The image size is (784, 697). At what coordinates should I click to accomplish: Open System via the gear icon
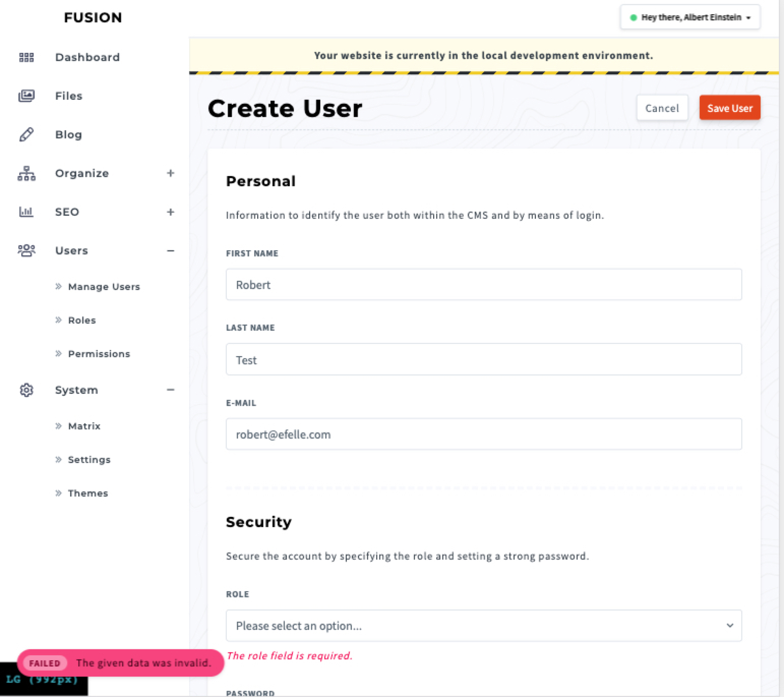[26, 390]
